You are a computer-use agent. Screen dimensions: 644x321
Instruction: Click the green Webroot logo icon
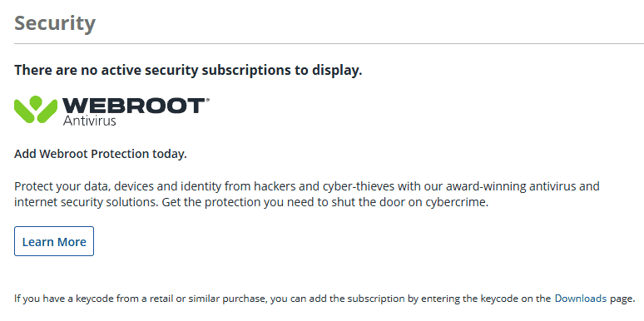coord(36,109)
